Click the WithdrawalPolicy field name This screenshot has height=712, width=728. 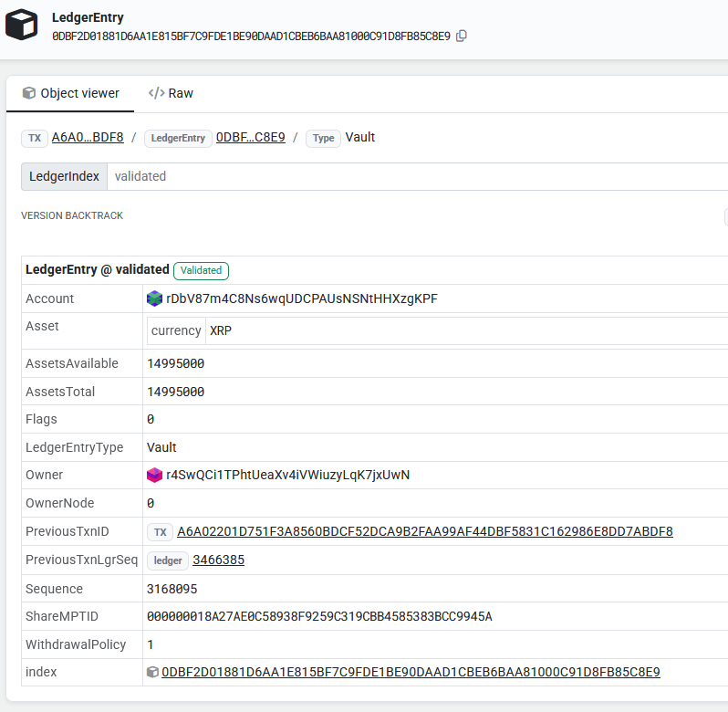click(76, 644)
